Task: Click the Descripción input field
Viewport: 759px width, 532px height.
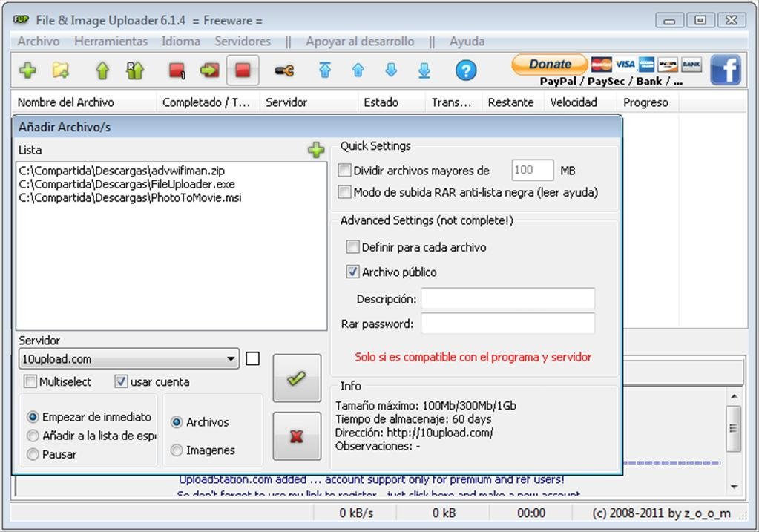Action: tap(507, 299)
